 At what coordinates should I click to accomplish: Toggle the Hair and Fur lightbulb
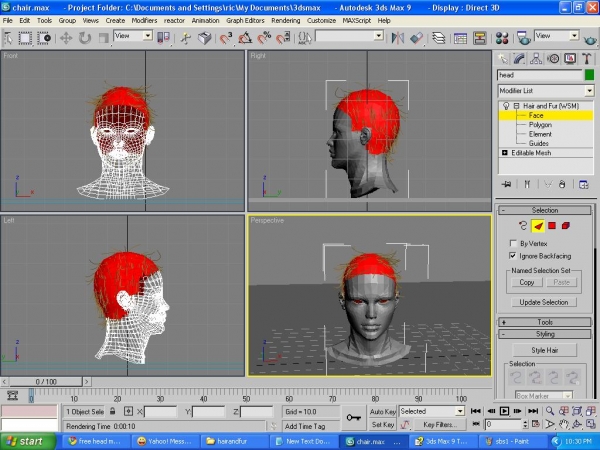point(506,106)
